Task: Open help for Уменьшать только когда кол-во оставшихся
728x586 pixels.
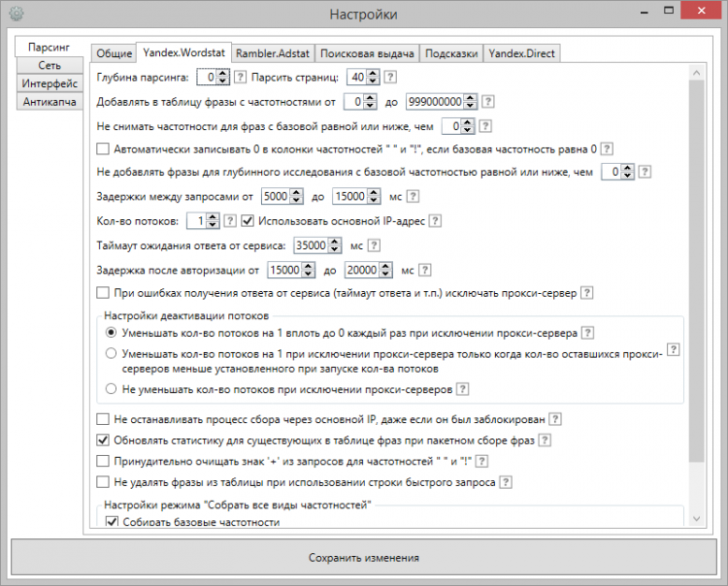Action: (674, 350)
